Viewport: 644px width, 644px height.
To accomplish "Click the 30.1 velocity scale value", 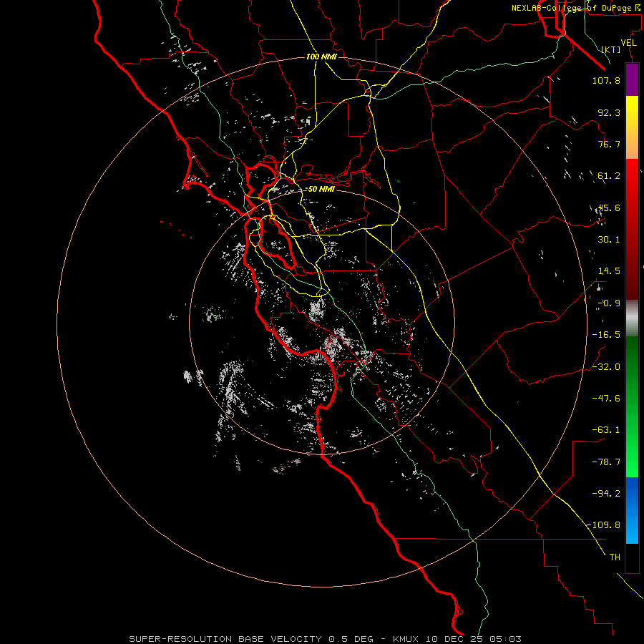I will pos(609,240).
